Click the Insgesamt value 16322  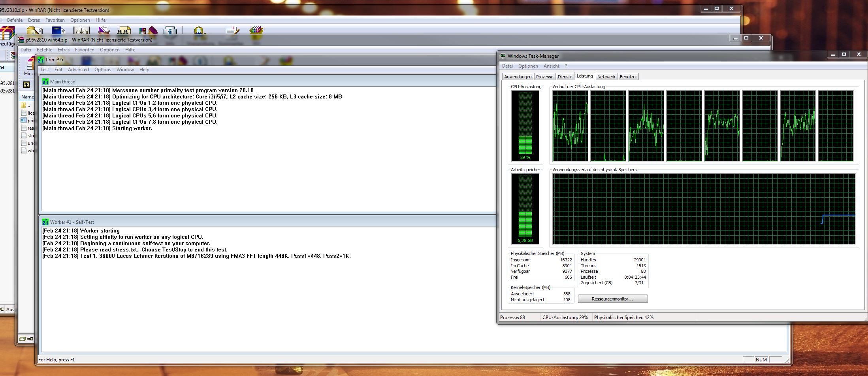point(566,260)
